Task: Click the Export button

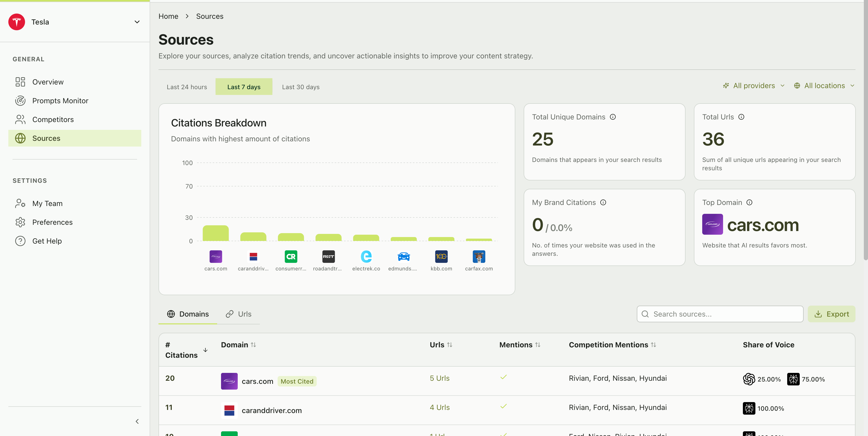Action: [831, 314]
